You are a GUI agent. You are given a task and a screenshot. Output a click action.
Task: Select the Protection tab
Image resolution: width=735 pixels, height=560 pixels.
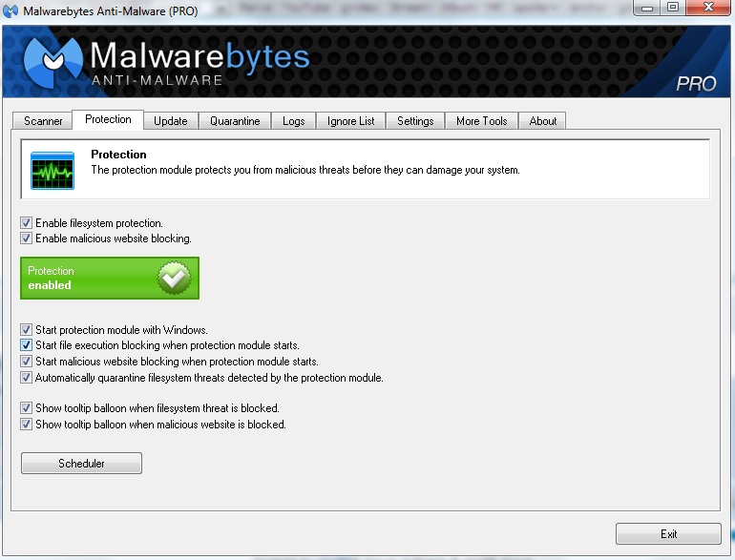[108, 119]
